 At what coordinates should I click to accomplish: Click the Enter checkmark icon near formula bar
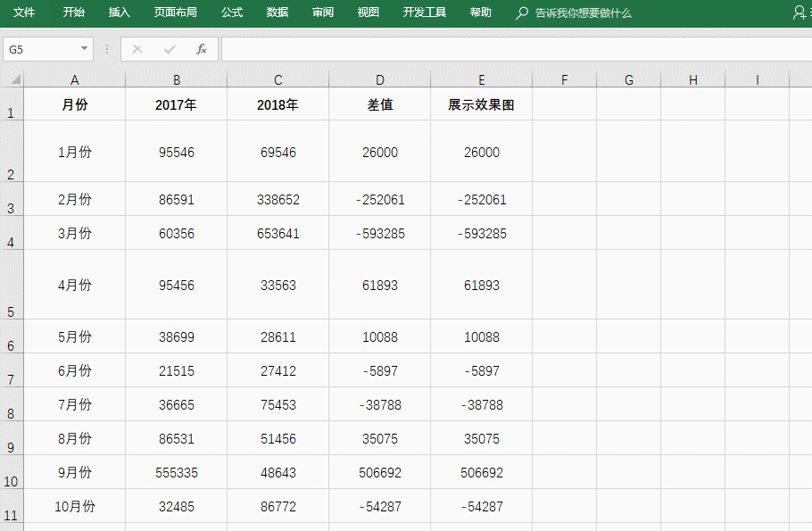tap(170, 49)
